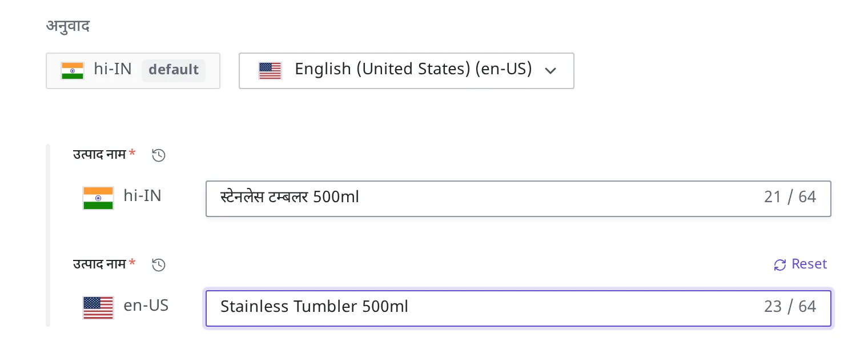Image resolution: width=868 pixels, height=345 pixels.
Task: Reset the en-US product name translation
Action: click(x=801, y=264)
